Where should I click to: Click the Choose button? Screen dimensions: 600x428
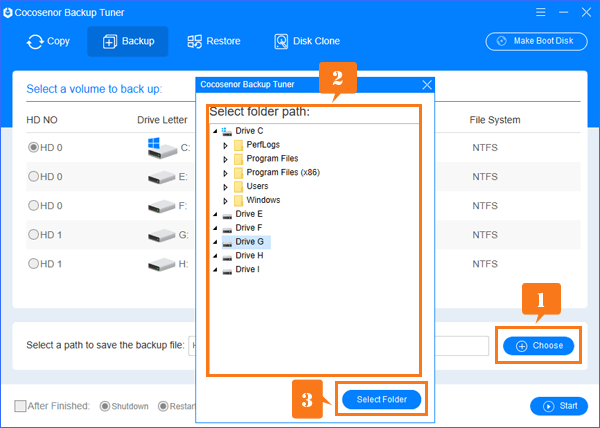[538, 346]
